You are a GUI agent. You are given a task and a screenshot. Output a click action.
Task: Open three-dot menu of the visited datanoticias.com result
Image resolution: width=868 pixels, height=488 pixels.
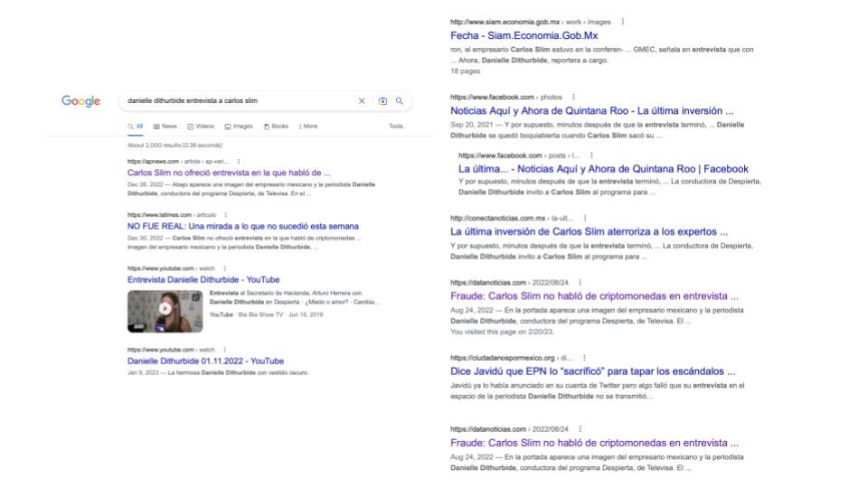pos(580,283)
